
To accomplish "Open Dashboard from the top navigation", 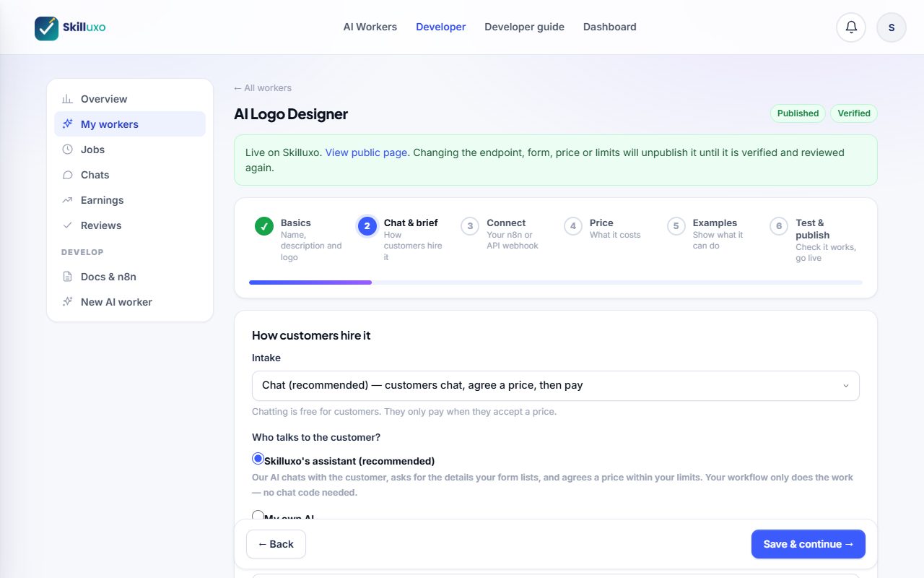I will coord(610,27).
